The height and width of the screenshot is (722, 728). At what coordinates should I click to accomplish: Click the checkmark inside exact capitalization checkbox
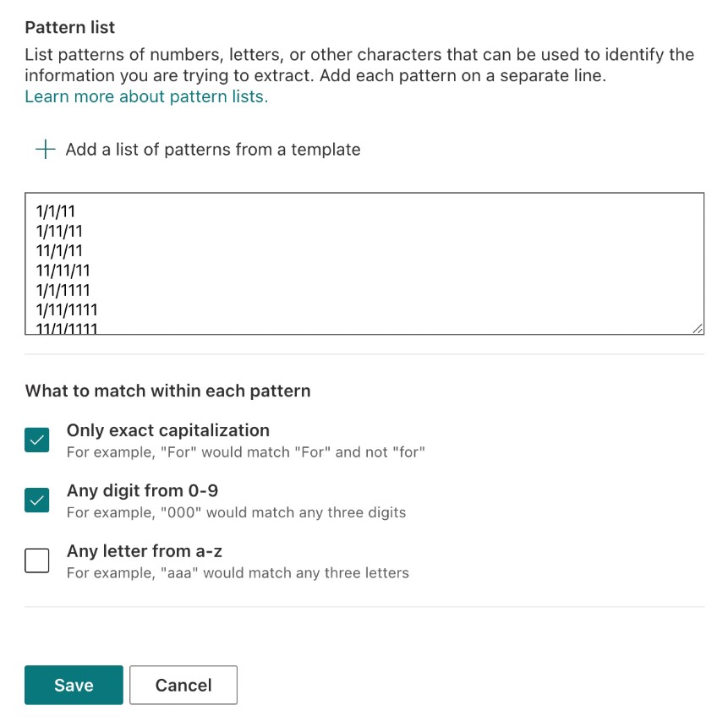36,440
